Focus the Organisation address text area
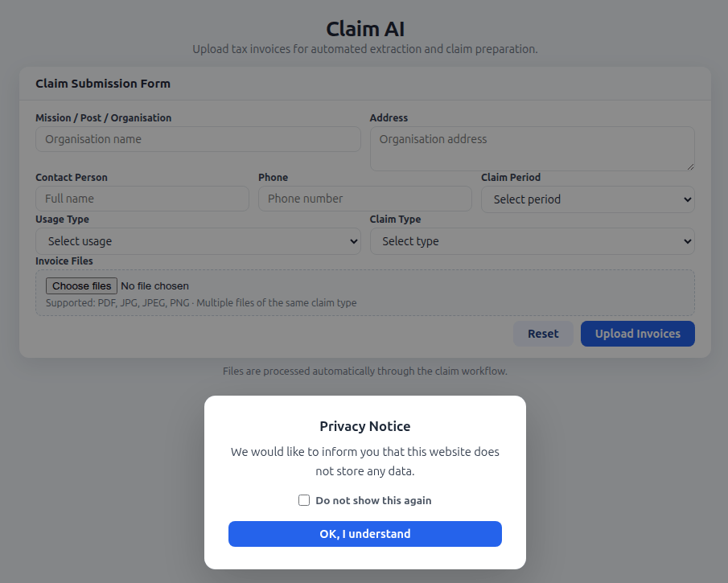728x583 pixels. (x=532, y=148)
